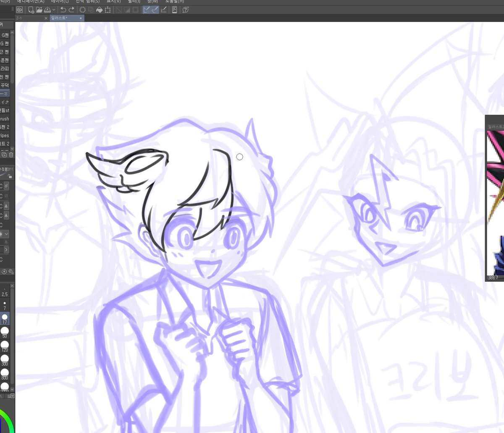Click the 389.7 zoom value in sub view
This screenshot has width=504, height=433.
(493, 278)
